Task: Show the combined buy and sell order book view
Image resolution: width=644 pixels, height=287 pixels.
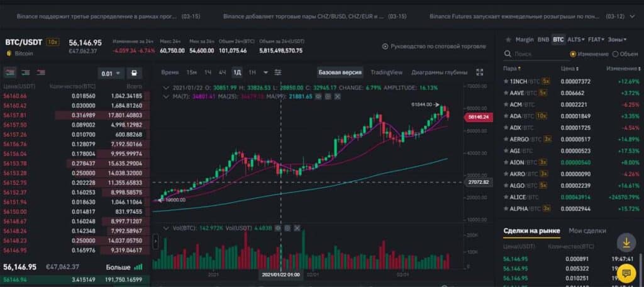Action: (10, 72)
